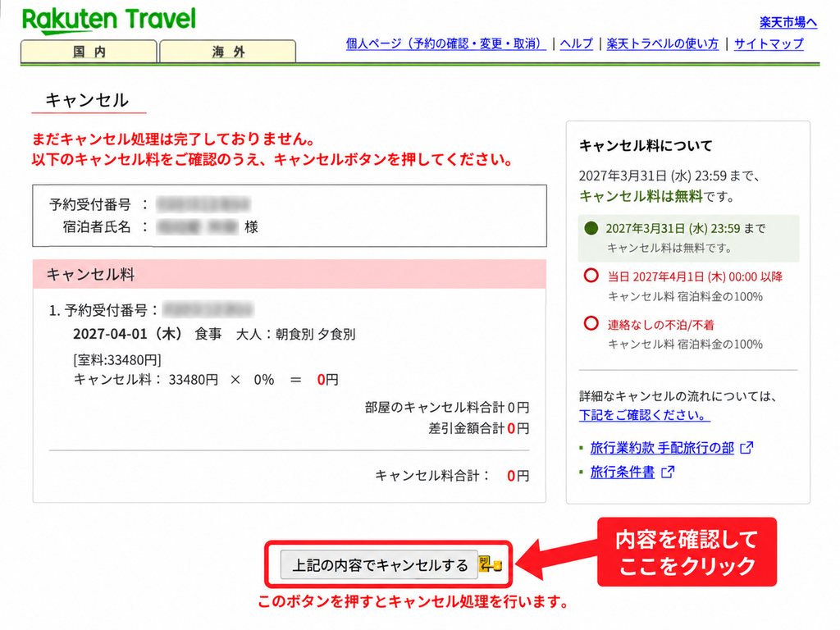This screenshot has height=630, width=840.
Task: Open 個人ページ（予約の確認・変更・取消）link
Action: click(445, 44)
